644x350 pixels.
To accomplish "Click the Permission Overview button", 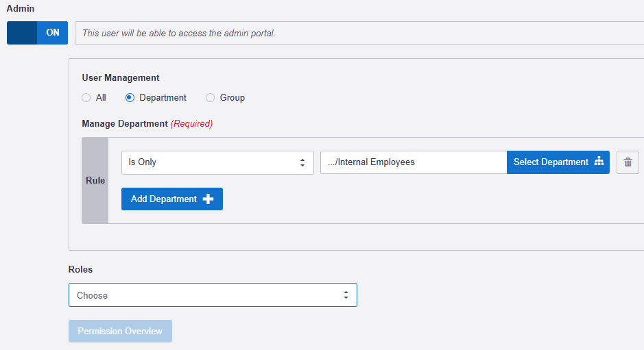I will pyautogui.click(x=120, y=331).
